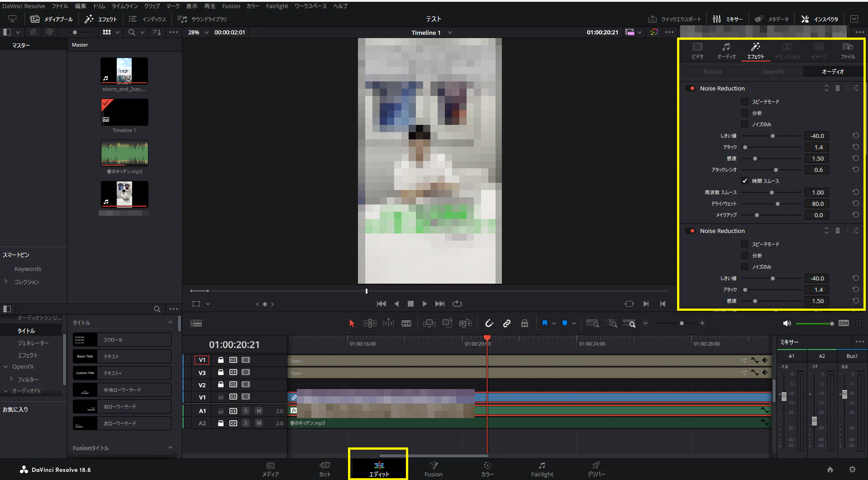868x480 pixels.
Task: Toggle the linked selection chain icon
Action: 507,323
